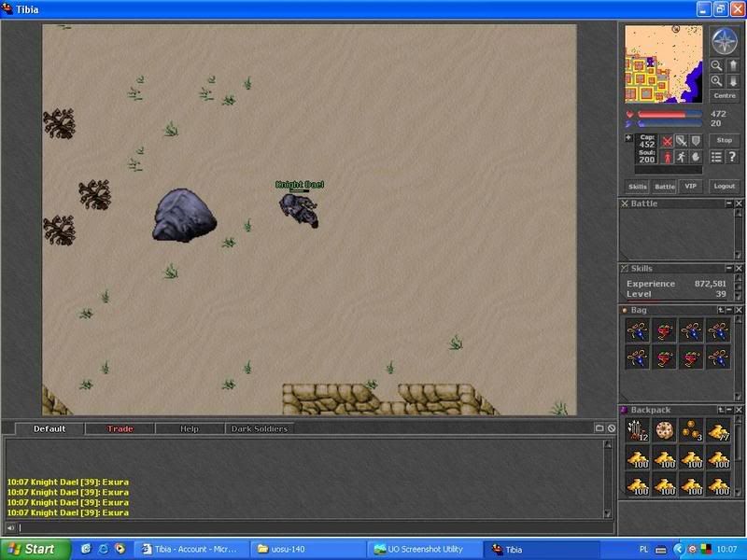Click the speaker icon beside the chat input
This screenshot has height=560, width=747.
10,527
